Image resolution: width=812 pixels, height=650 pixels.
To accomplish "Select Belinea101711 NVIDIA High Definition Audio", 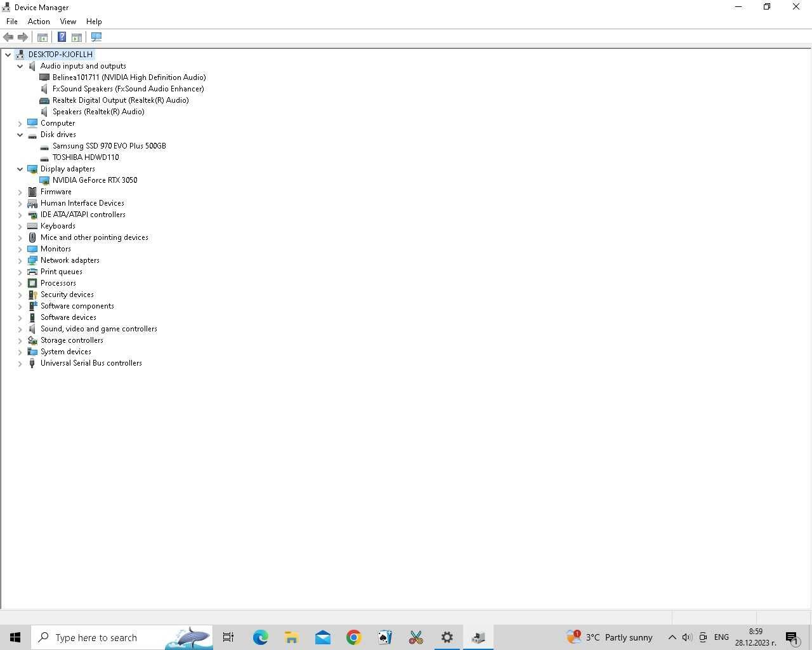I will coord(129,77).
